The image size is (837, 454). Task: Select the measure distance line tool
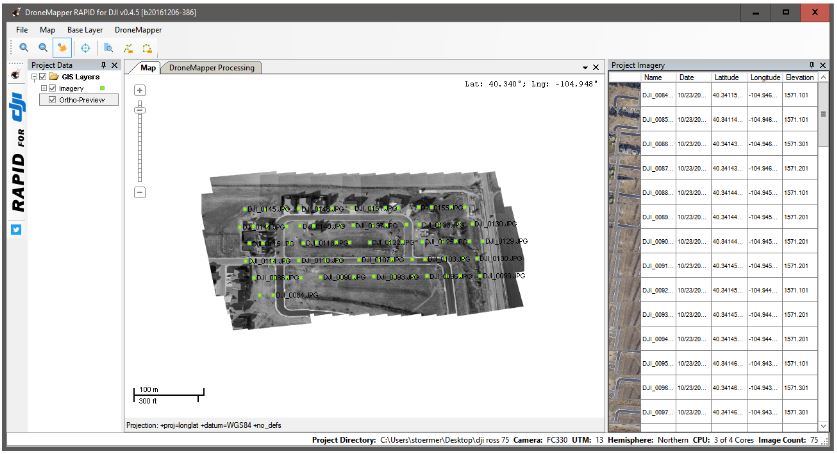click(x=128, y=48)
